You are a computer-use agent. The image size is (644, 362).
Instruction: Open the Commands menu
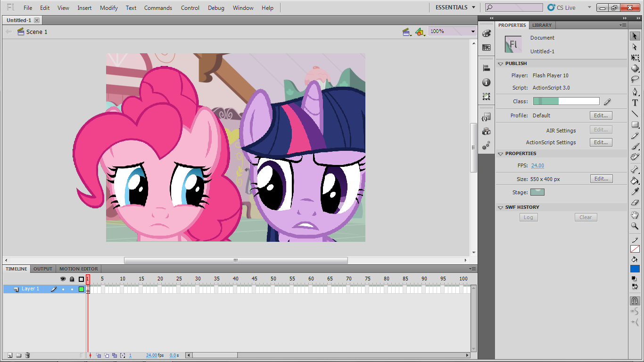[x=158, y=8]
